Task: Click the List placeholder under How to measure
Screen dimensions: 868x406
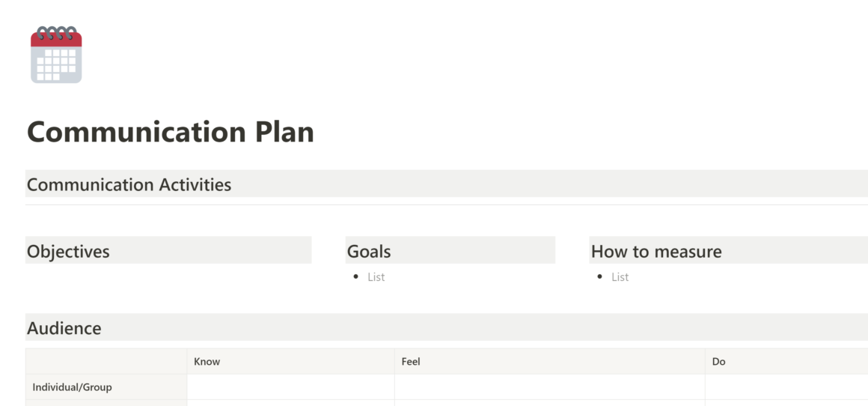Action: point(620,277)
